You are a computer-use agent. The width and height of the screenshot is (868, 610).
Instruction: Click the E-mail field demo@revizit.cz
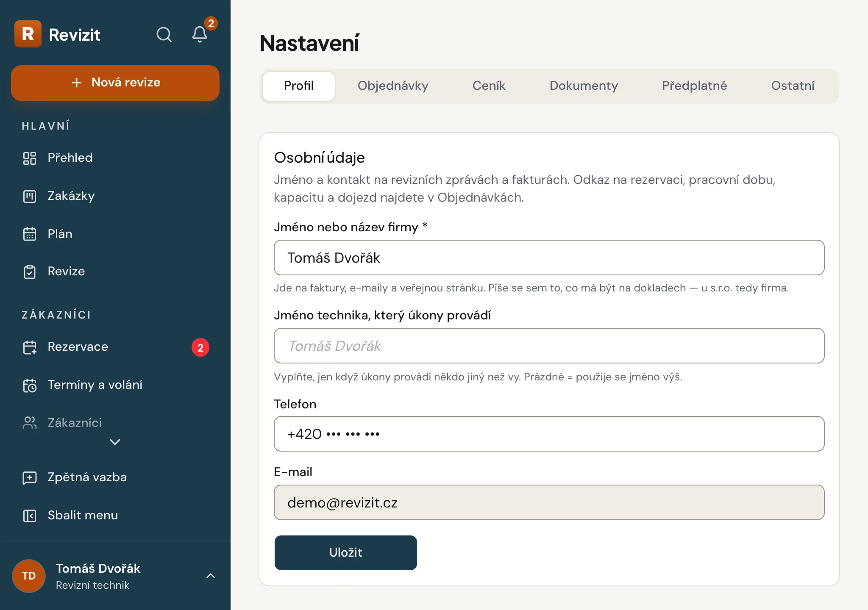pos(549,502)
